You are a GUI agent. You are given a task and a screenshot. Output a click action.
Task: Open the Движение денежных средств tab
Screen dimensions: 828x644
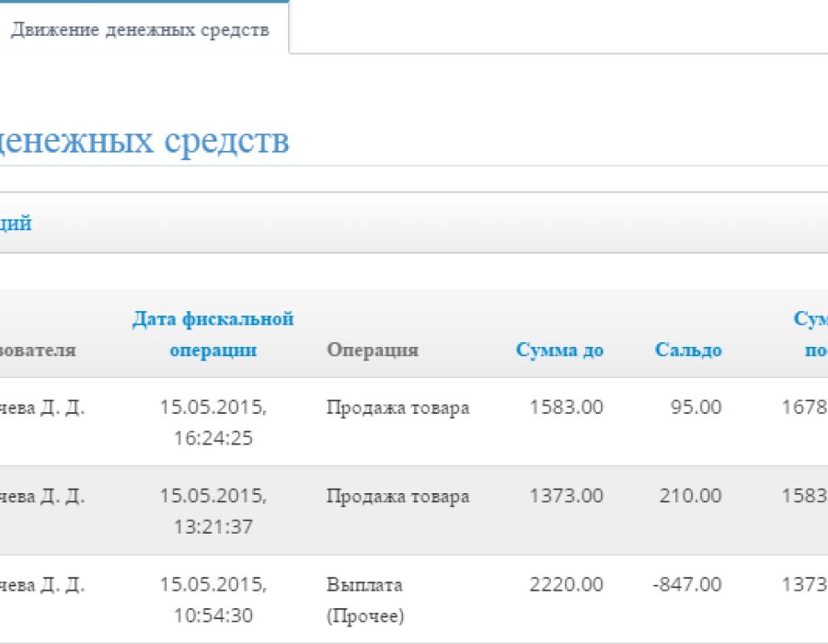coord(140,29)
